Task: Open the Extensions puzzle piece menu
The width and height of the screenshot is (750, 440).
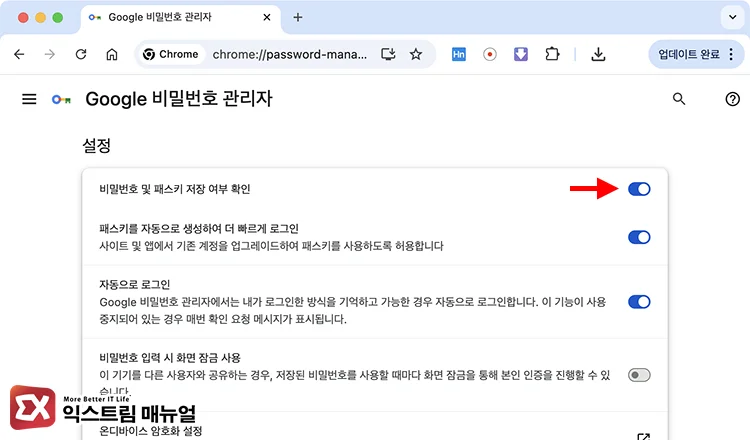Action: tap(552, 54)
